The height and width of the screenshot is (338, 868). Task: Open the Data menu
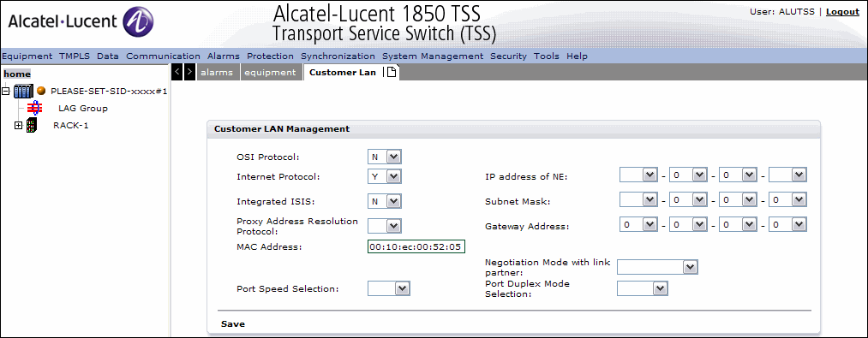[x=108, y=56]
